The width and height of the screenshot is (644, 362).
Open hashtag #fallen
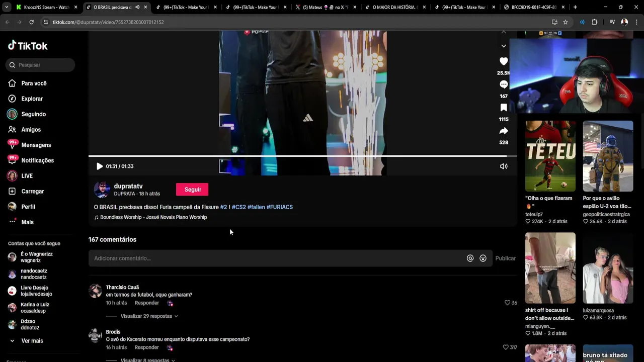coord(256,207)
